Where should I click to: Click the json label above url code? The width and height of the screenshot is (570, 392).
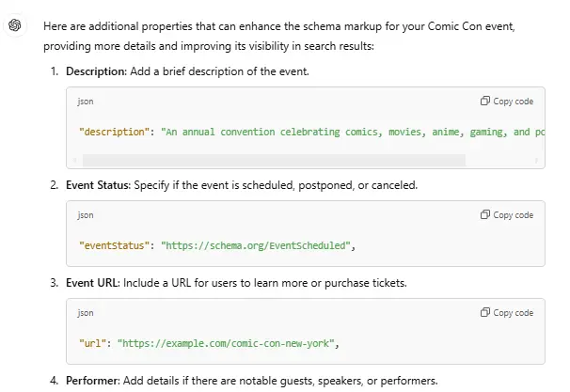[86, 313]
